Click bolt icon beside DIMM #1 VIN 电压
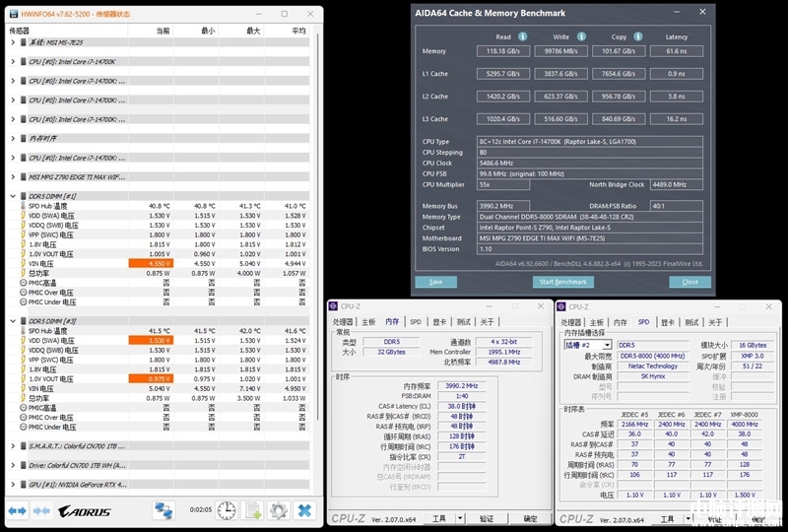This screenshot has width=788, height=532. (x=23, y=263)
